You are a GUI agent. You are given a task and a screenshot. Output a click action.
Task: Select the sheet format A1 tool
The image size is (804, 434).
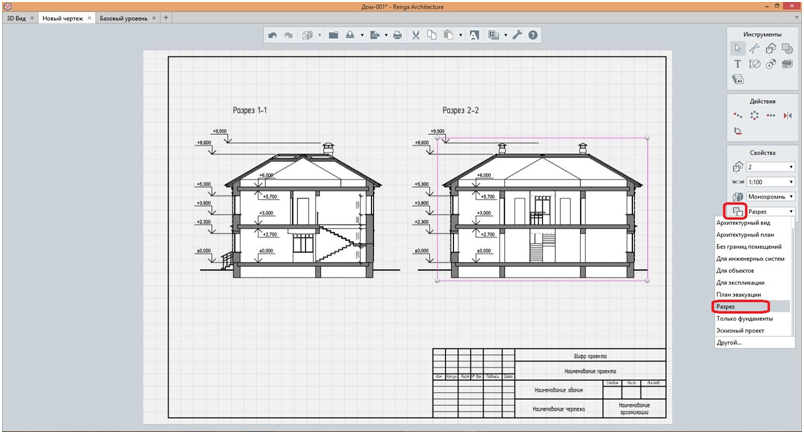tap(737, 80)
